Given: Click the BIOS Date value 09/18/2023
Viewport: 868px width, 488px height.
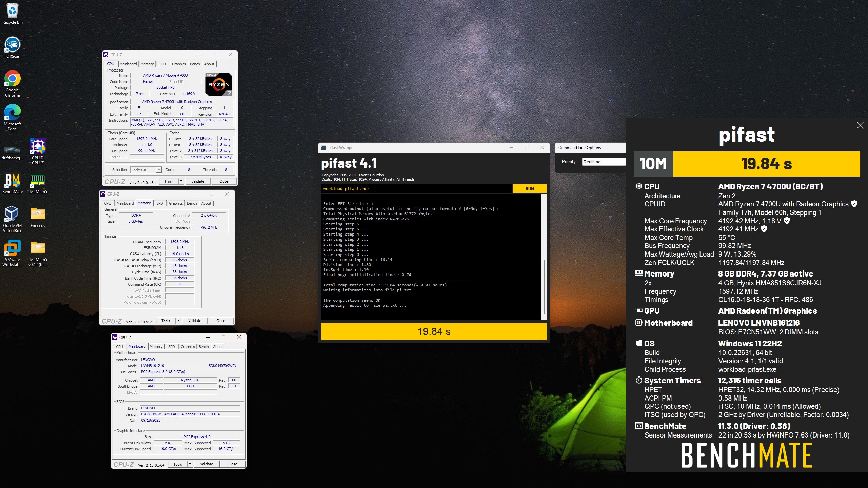Looking at the screenshot, I should point(190,420).
